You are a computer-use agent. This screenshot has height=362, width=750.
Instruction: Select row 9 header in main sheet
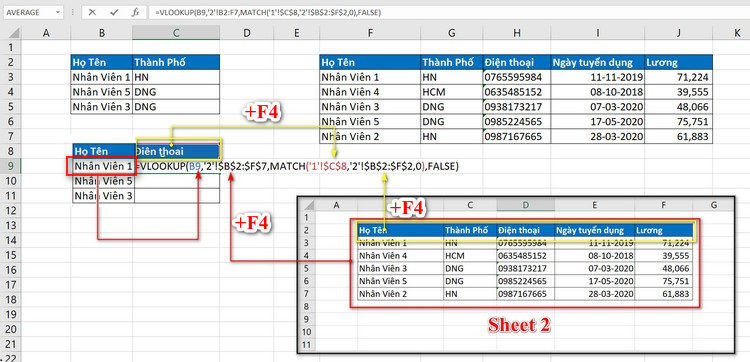[11, 166]
